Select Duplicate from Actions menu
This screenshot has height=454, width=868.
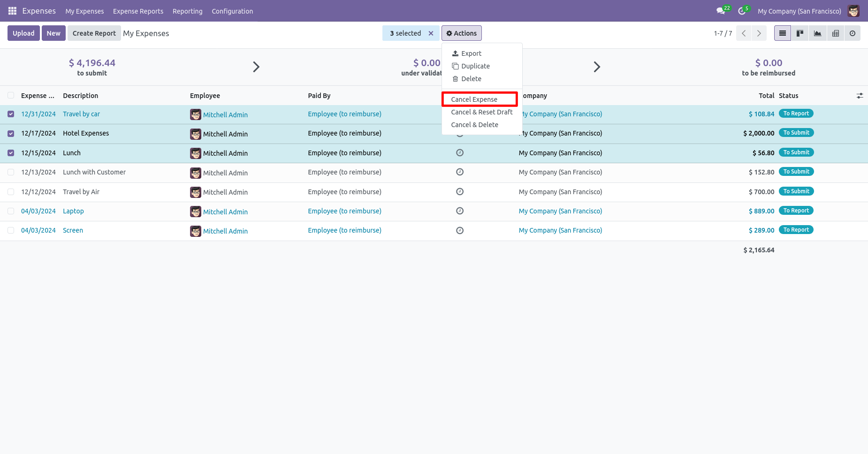coord(482,66)
